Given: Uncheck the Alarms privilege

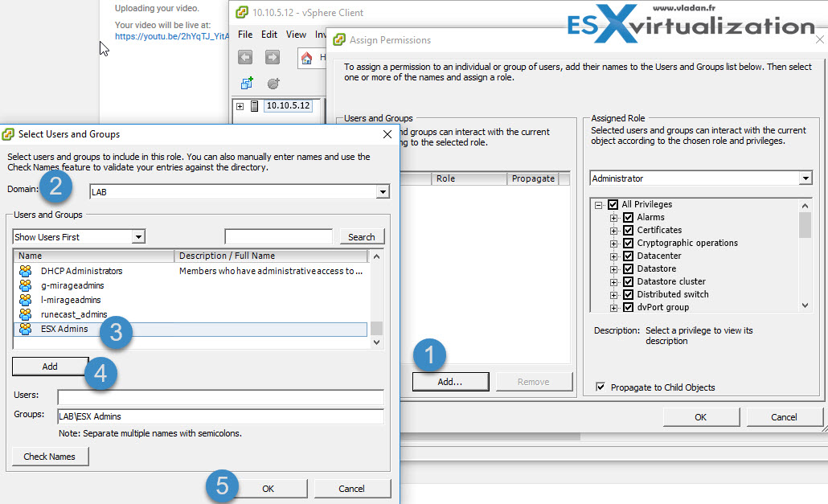Looking at the screenshot, I should coord(628,217).
